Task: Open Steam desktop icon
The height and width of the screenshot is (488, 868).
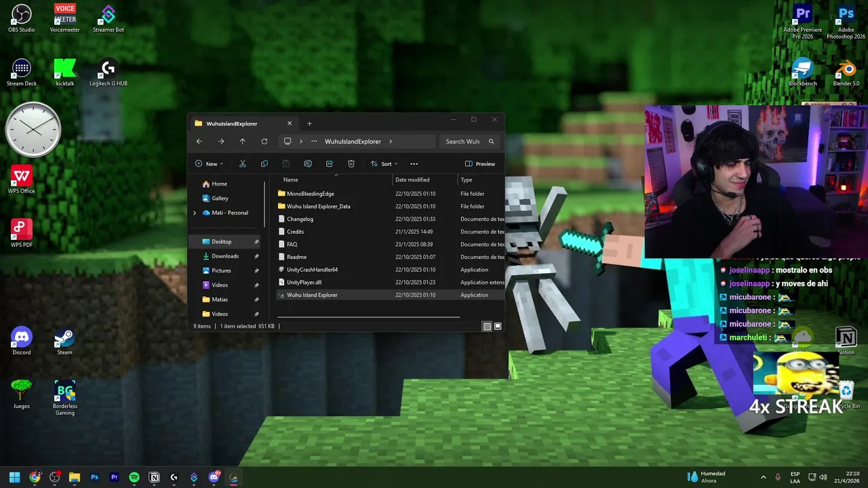Action: pos(65,341)
